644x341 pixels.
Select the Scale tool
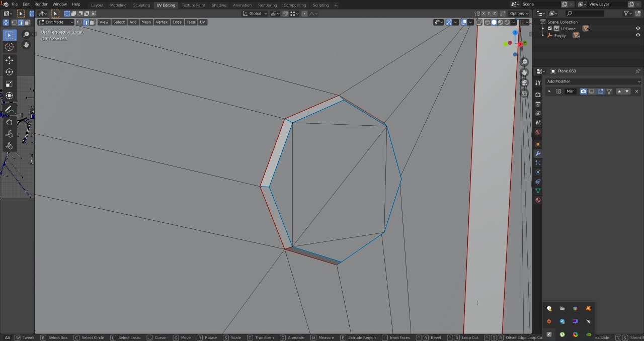coord(9,83)
